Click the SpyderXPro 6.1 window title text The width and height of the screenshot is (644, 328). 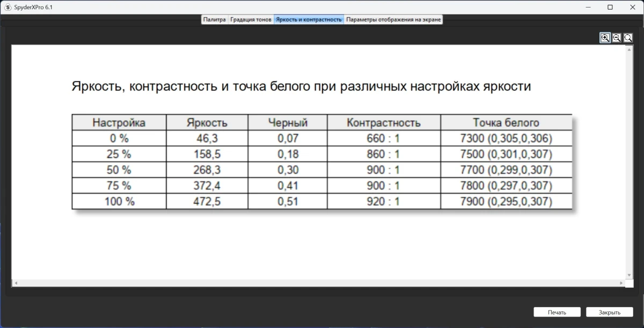pyautogui.click(x=33, y=8)
